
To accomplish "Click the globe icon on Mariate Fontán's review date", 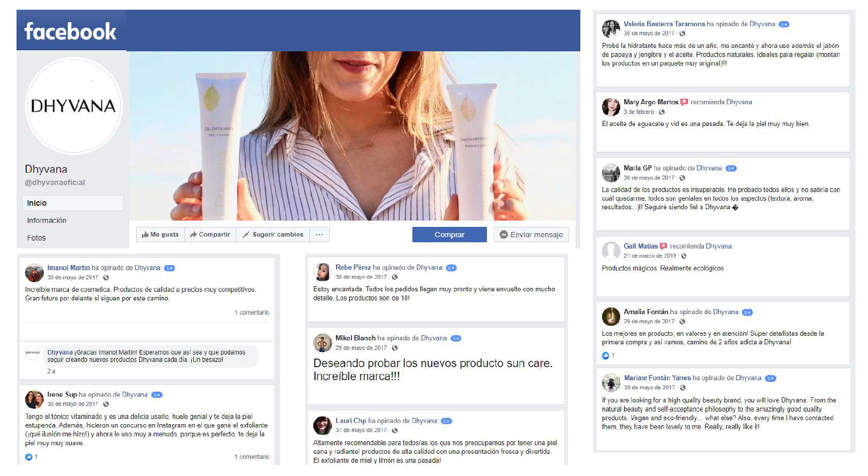I will 682,388.
